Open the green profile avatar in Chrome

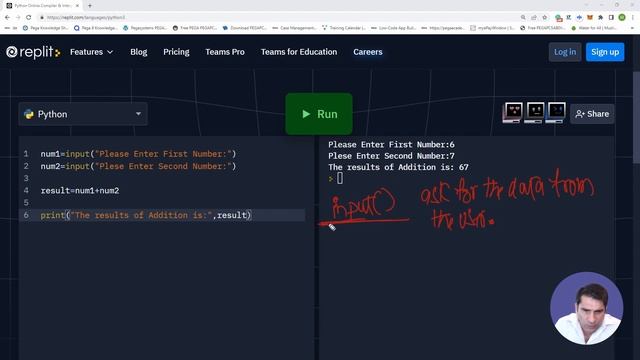622,17
